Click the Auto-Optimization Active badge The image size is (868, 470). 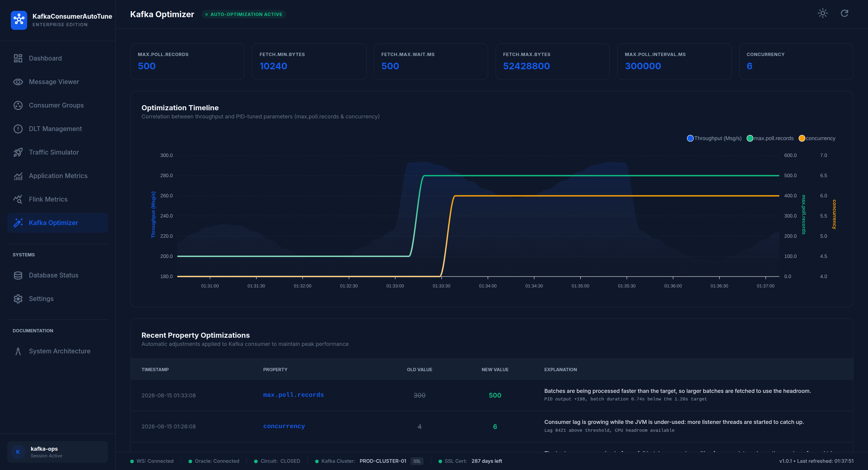coord(244,14)
